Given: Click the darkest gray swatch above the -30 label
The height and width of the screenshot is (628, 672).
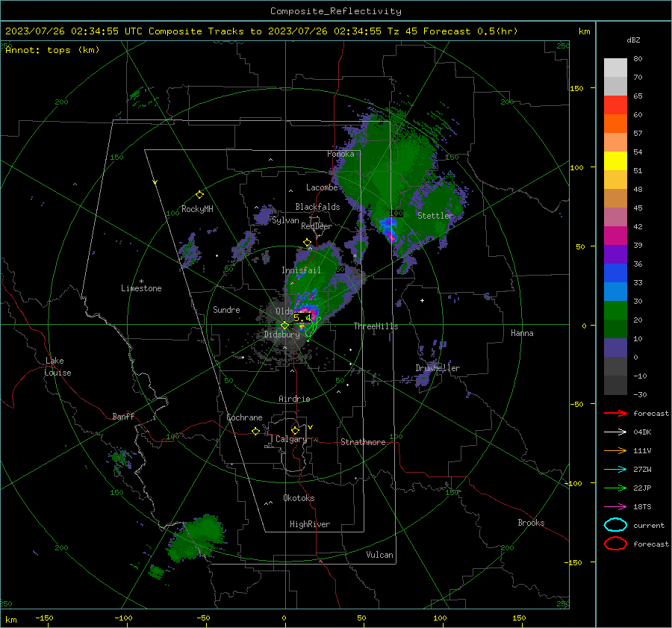Looking at the screenshot, I should (615, 385).
